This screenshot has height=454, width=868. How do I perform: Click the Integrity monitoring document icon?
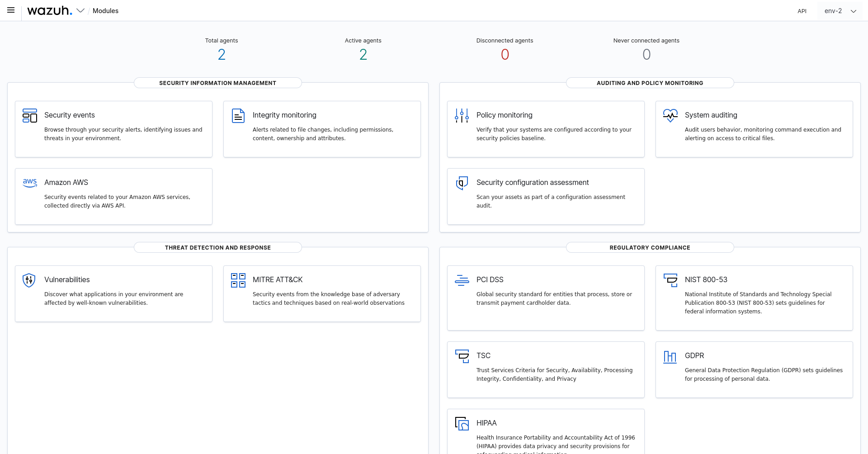click(x=238, y=116)
